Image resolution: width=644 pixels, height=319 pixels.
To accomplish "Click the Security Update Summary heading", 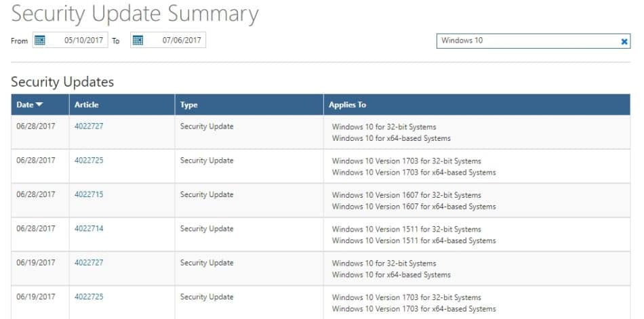I will click(135, 13).
